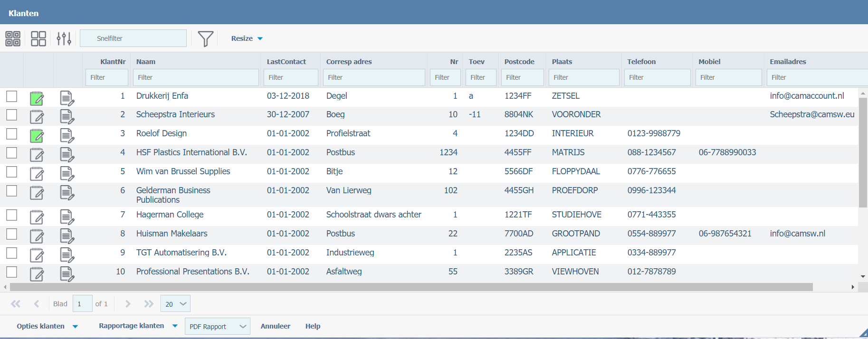Click the Help button
This screenshot has height=339, width=868.
(x=313, y=326)
